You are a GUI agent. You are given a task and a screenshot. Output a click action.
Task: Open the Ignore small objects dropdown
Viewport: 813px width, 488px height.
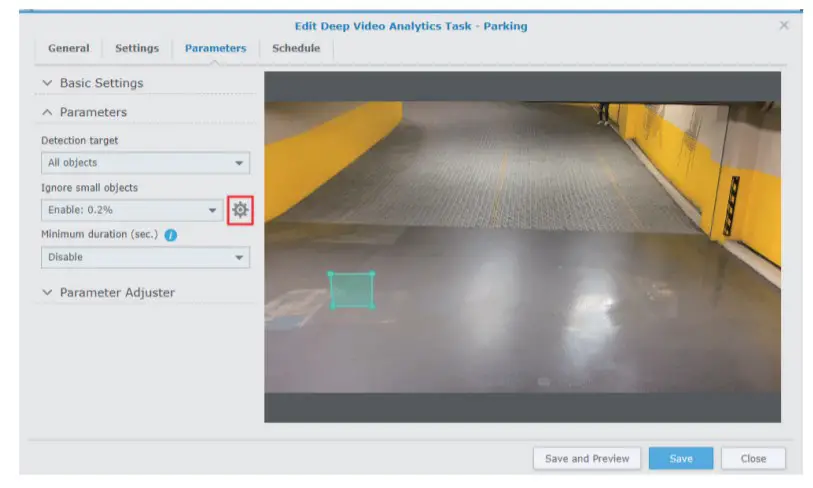tap(132, 210)
